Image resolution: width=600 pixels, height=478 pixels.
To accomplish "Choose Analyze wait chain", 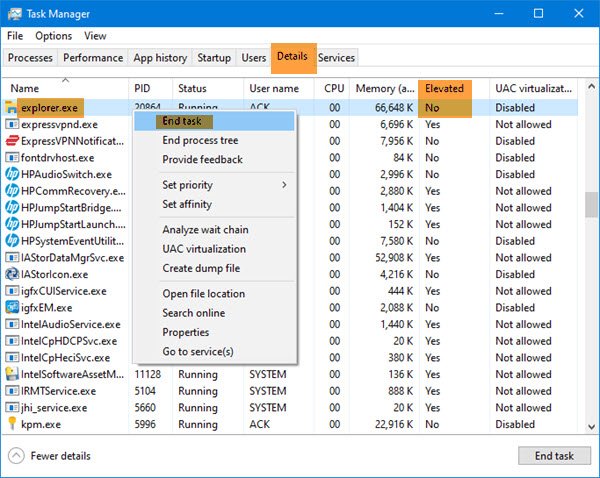I will click(x=214, y=230).
